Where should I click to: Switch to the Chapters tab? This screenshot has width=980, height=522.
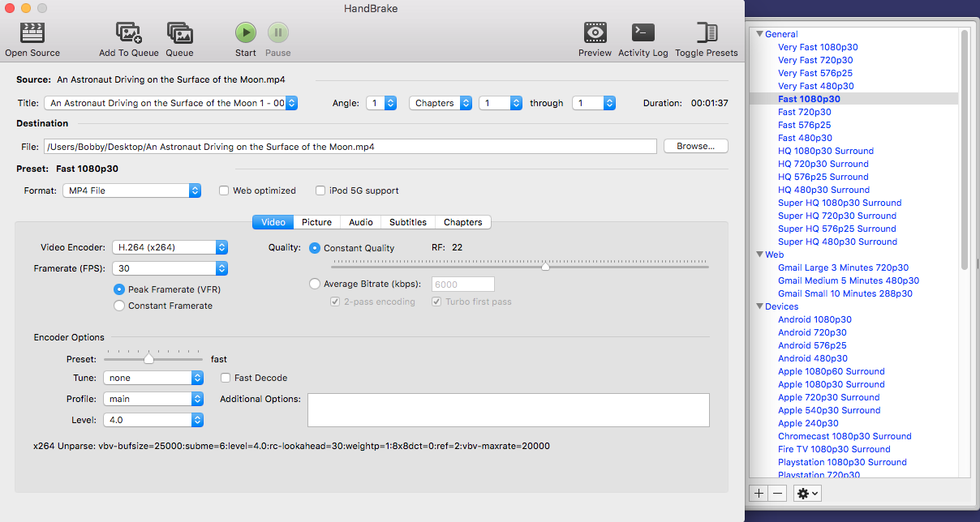(462, 222)
